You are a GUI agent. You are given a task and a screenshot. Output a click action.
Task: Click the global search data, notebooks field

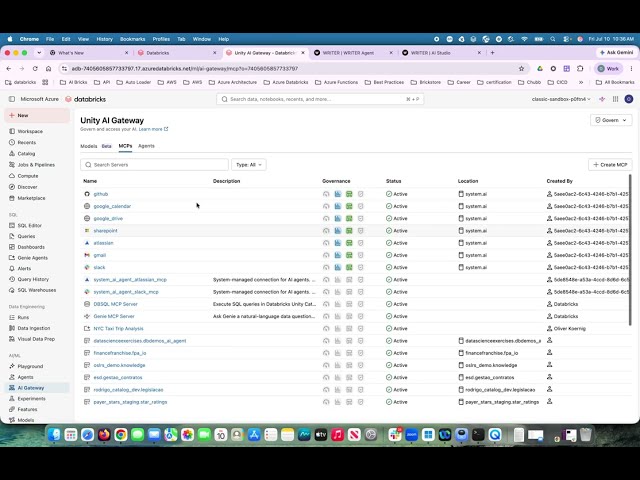click(x=320, y=99)
